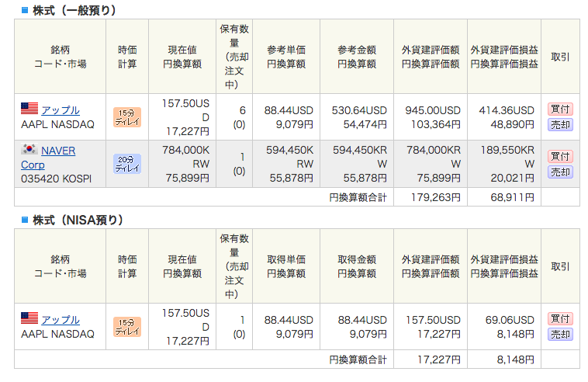588x382 pixels.
Task: Click 売却 button for Apple in NISA預り
Action: click(560, 334)
